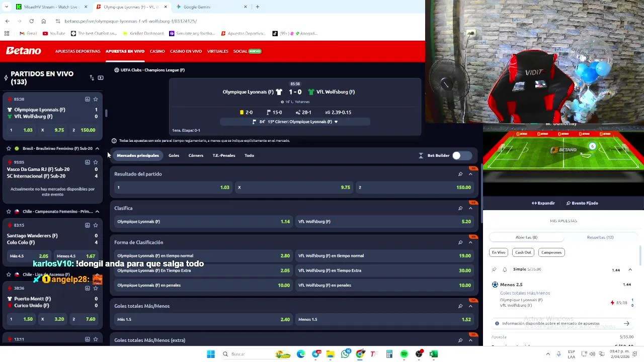
Task: Open stats icon for Olympique Lyonnais sidebar match
Action: click(x=87, y=99)
